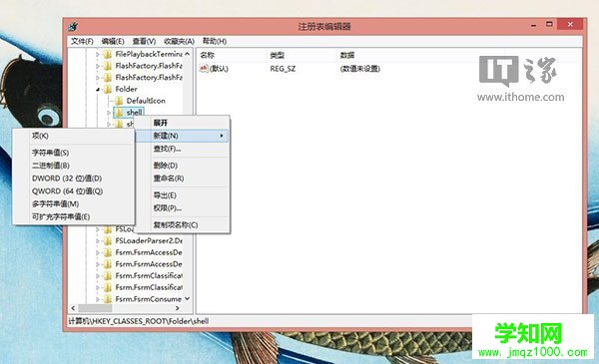599x364 pixels.
Task: Click the (数值未设置) data cell
Action: (x=359, y=69)
